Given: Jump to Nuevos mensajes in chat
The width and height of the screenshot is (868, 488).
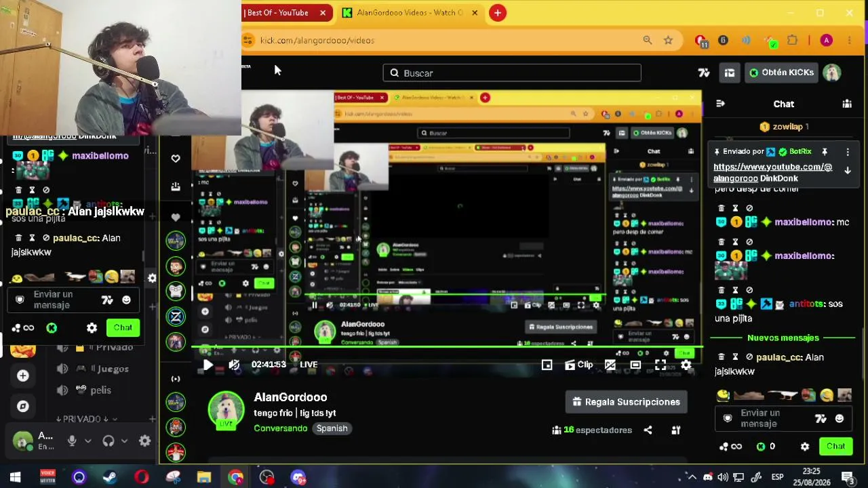Looking at the screenshot, I should [783, 338].
